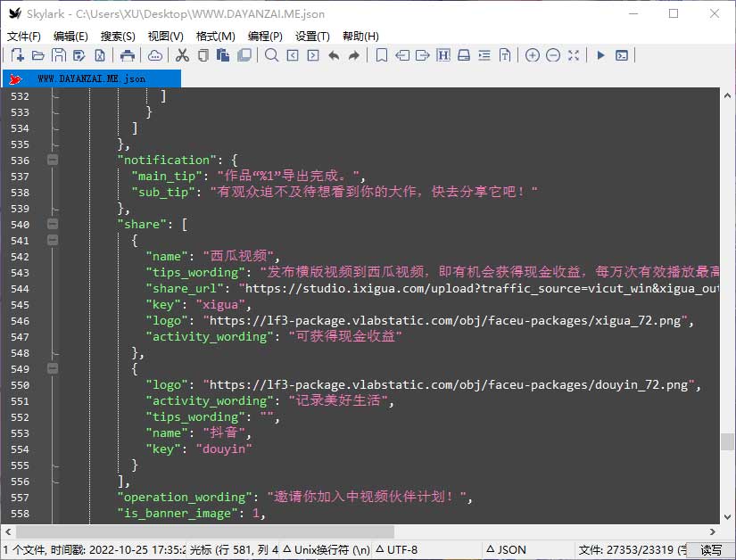The height and width of the screenshot is (560, 736).
Task: Click the Bookmark icon in the toolbar
Action: pos(382,55)
